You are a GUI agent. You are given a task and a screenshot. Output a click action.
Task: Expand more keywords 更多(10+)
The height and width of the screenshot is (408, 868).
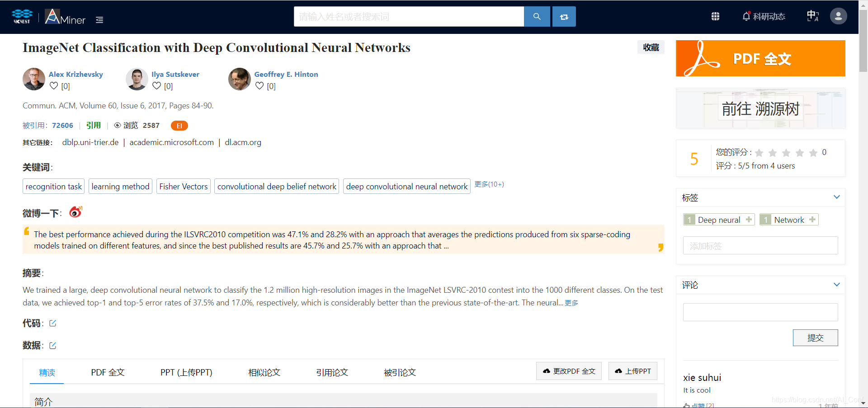click(489, 184)
